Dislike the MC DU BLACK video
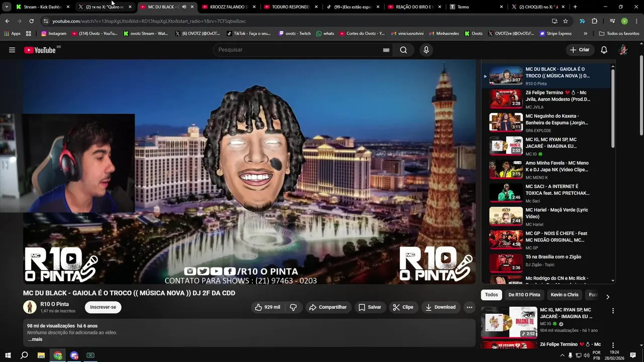Viewport: 644px width, 362px height. pyautogui.click(x=293, y=307)
